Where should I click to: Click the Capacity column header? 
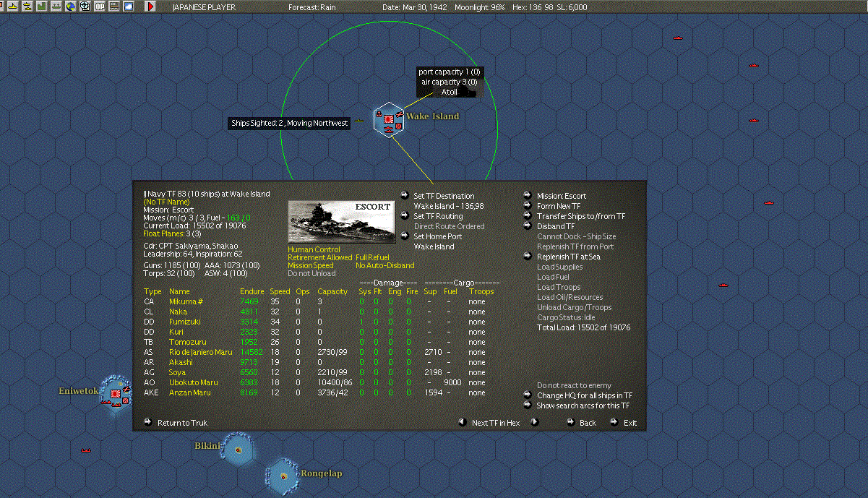tap(332, 291)
